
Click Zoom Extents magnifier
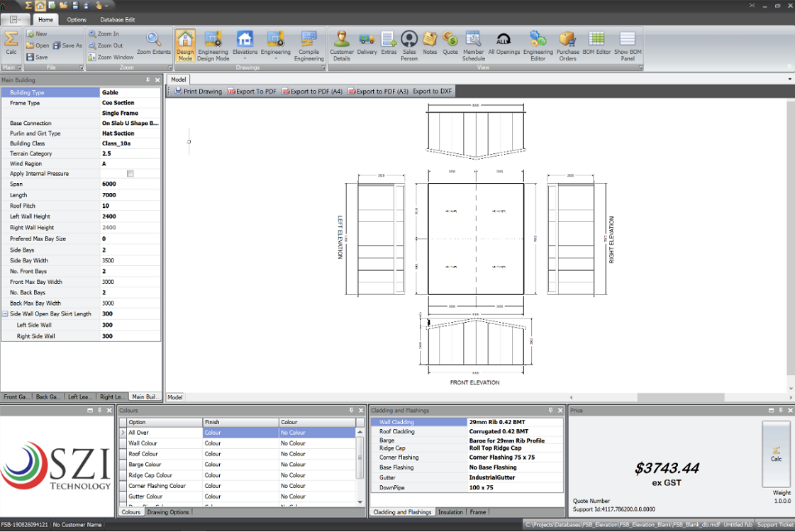154,43
